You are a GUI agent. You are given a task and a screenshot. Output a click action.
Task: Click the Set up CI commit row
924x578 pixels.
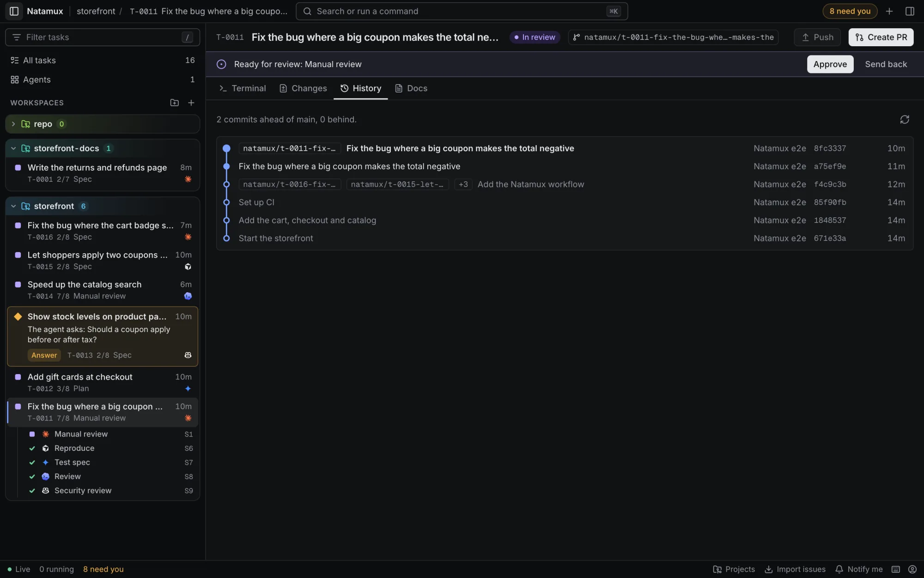(565, 203)
